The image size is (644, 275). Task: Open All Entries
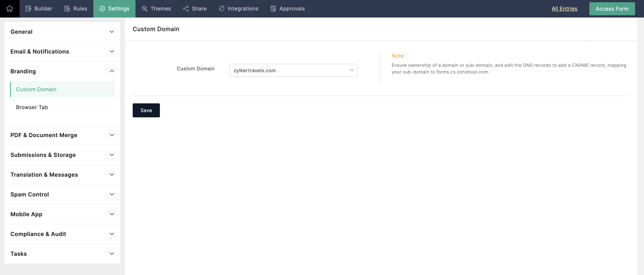564,9
